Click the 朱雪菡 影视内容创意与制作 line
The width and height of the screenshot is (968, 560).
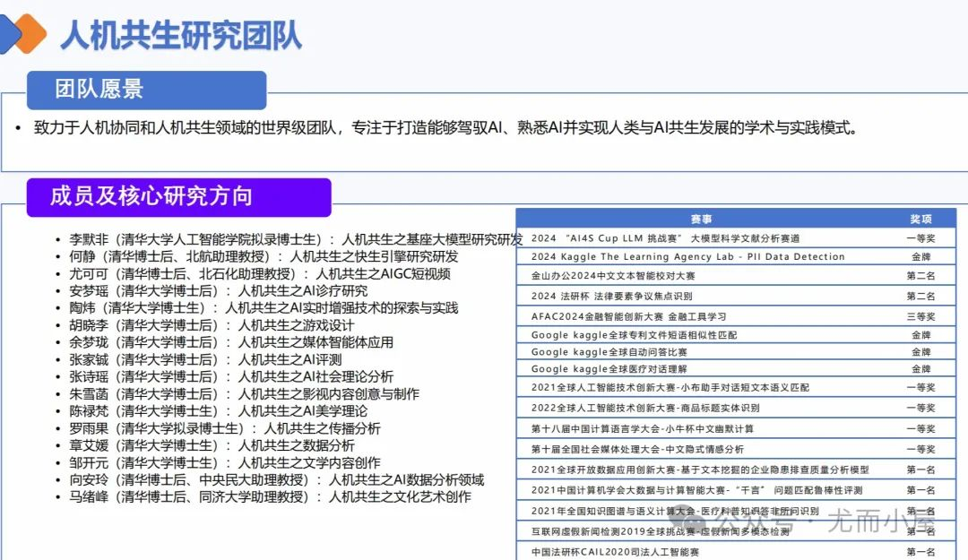pos(244,394)
